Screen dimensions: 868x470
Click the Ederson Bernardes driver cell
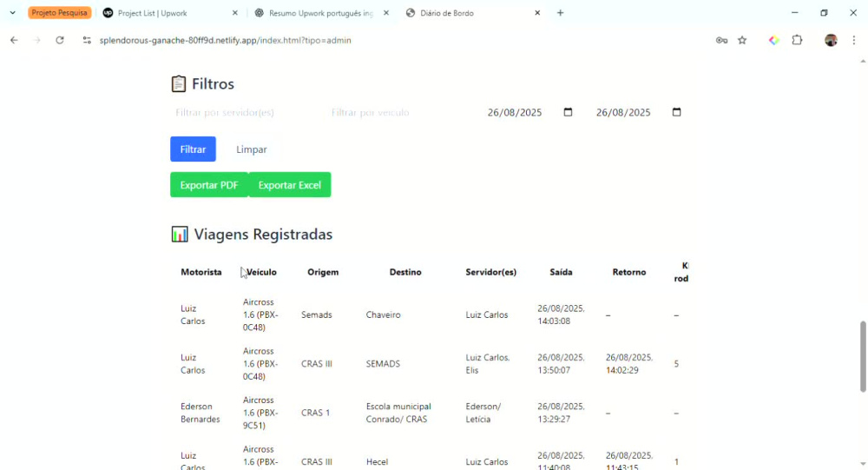(200, 413)
